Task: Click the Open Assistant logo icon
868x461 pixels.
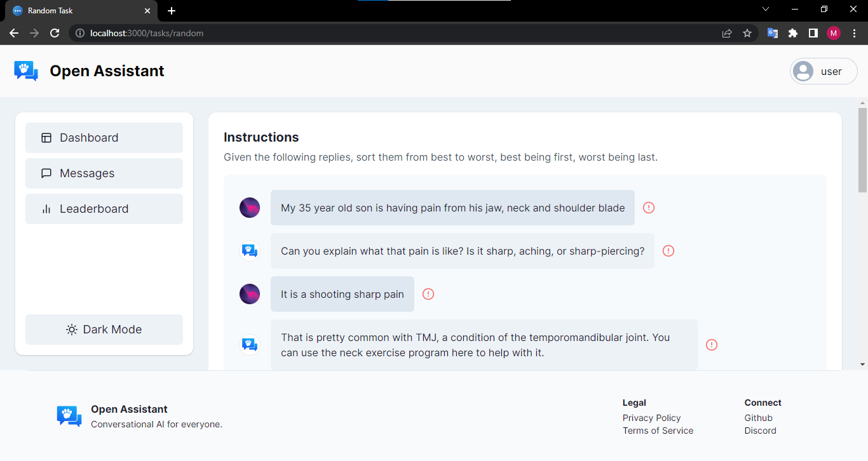Action: point(25,70)
